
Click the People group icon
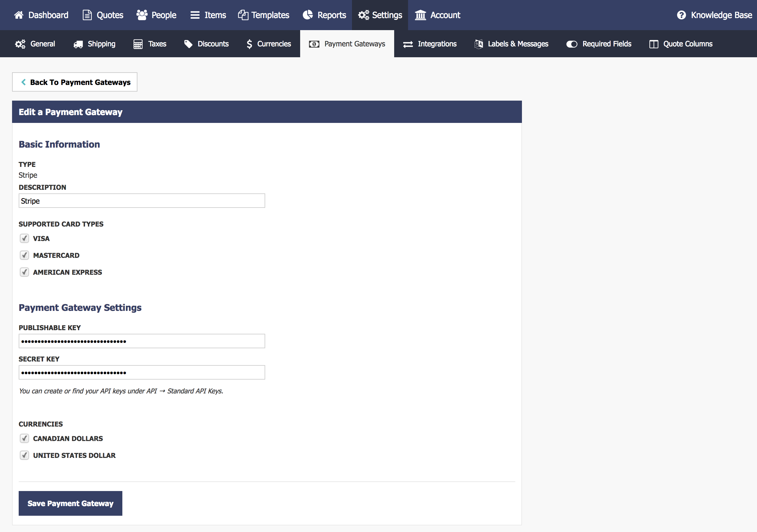[x=142, y=15]
